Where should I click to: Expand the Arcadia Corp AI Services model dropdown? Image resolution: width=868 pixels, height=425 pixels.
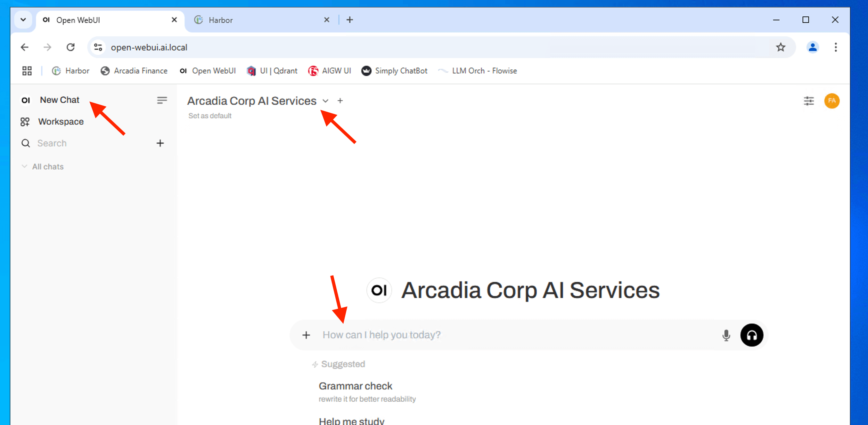point(325,101)
